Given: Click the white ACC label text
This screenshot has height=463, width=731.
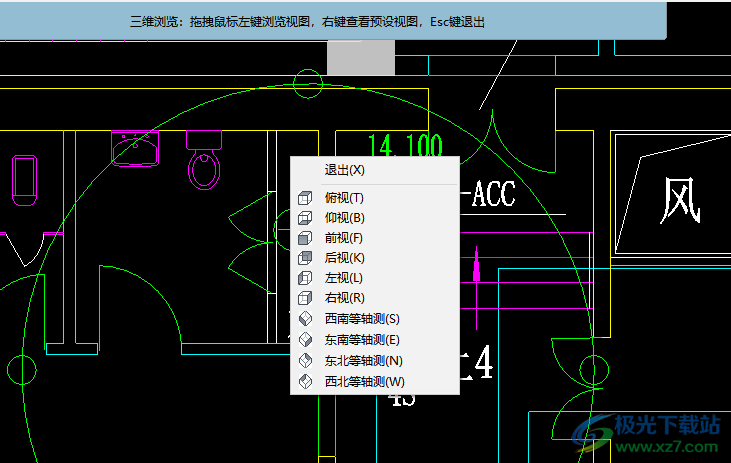Looking at the screenshot, I should (x=493, y=194).
